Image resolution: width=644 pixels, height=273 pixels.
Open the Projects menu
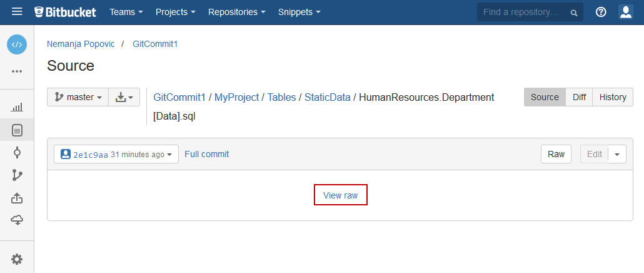pos(175,12)
